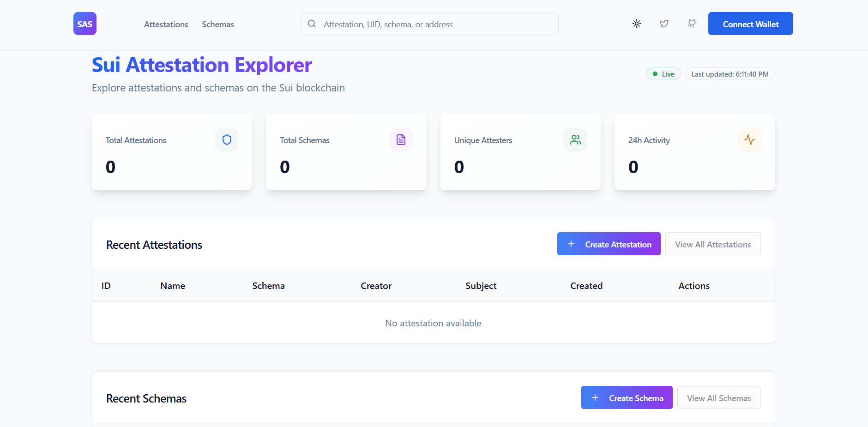Open the Twitter link icon
Viewport: 868px width, 427px height.
tap(664, 24)
